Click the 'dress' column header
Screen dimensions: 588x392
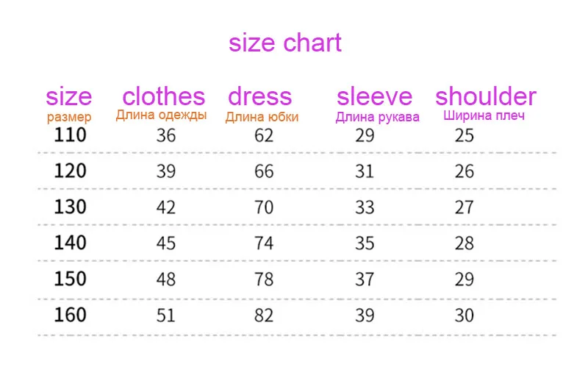[260, 96]
